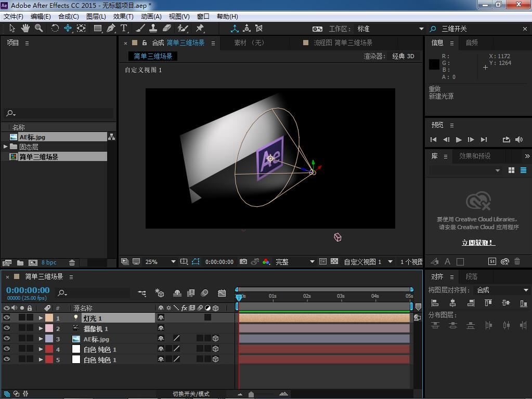Image resolution: width=532 pixels, height=399 pixels.
Task: Jump to the first frame
Action: [433, 140]
